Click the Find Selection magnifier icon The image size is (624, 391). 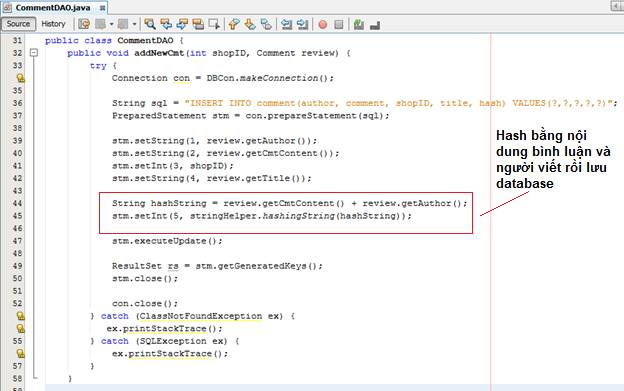[150, 24]
